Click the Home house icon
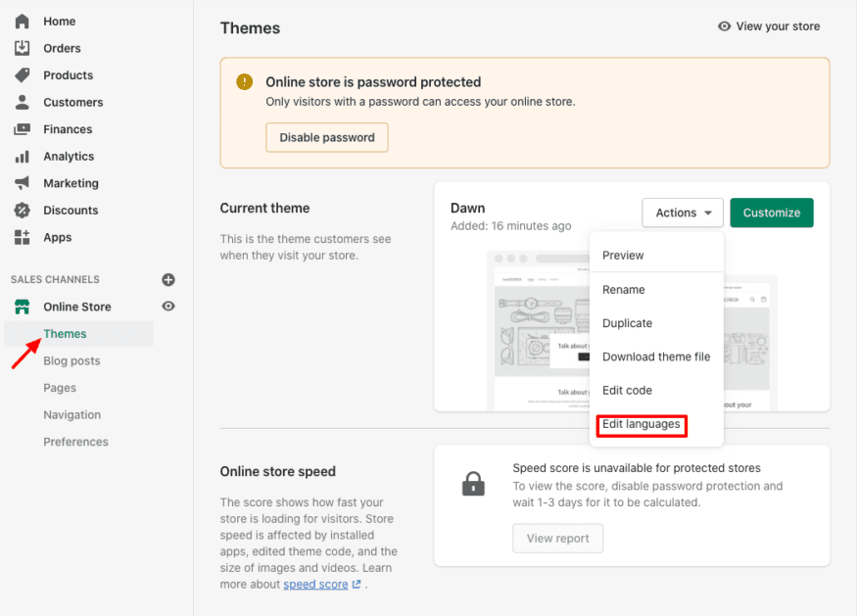 22,22
